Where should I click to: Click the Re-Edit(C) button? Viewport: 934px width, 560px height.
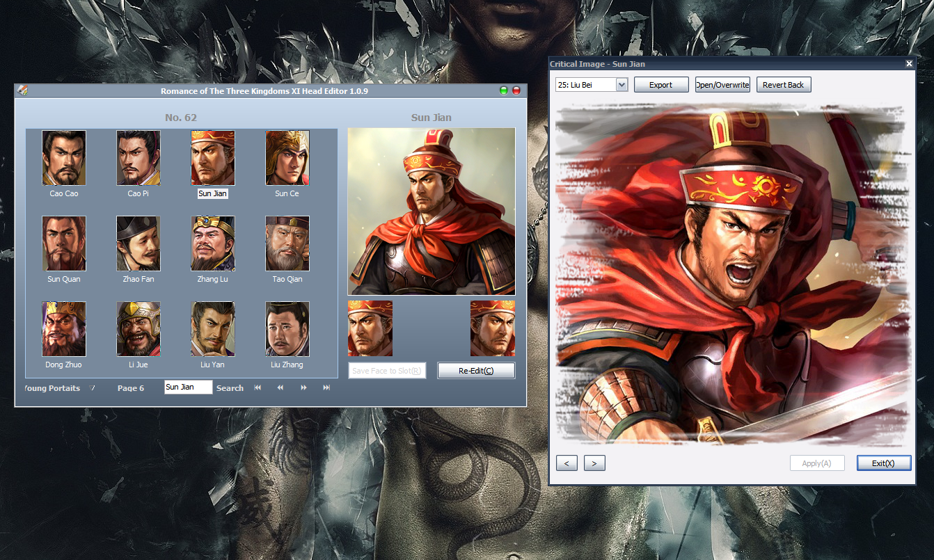coord(476,371)
